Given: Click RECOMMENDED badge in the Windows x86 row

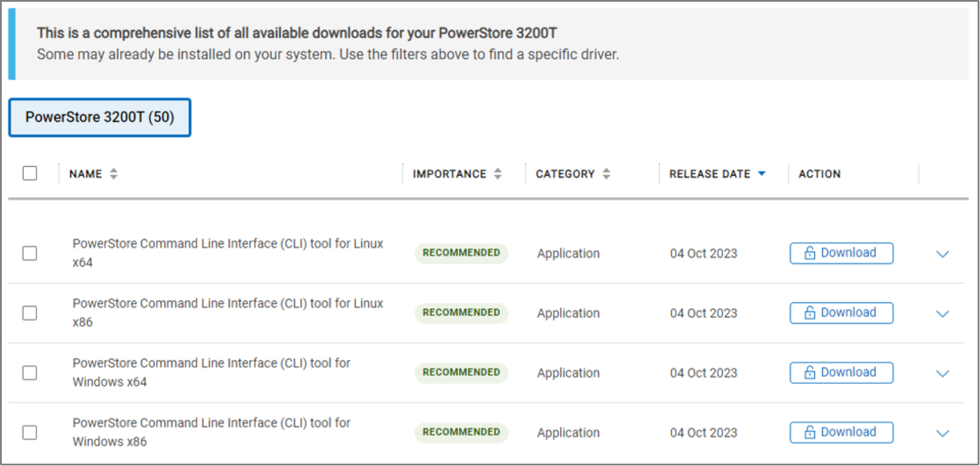Looking at the screenshot, I should tap(462, 433).
